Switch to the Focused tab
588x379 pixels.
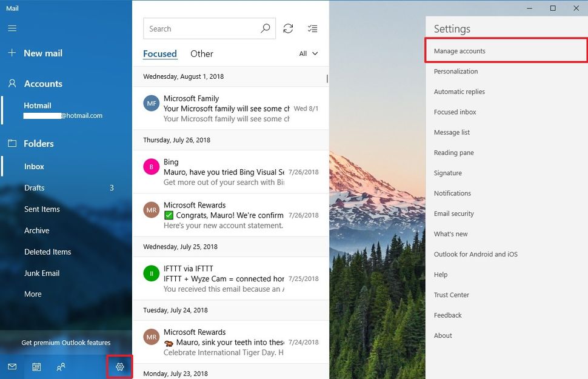click(159, 53)
